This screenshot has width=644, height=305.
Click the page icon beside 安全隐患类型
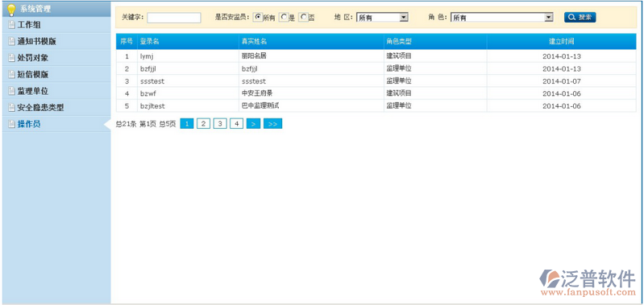point(11,108)
